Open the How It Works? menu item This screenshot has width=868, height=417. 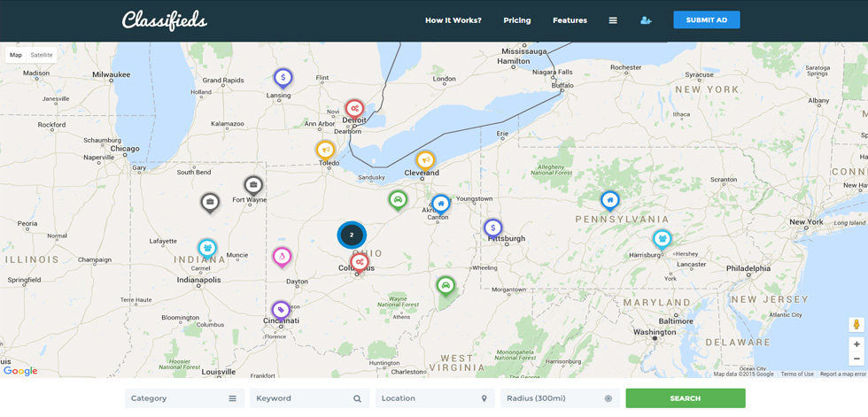point(453,20)
